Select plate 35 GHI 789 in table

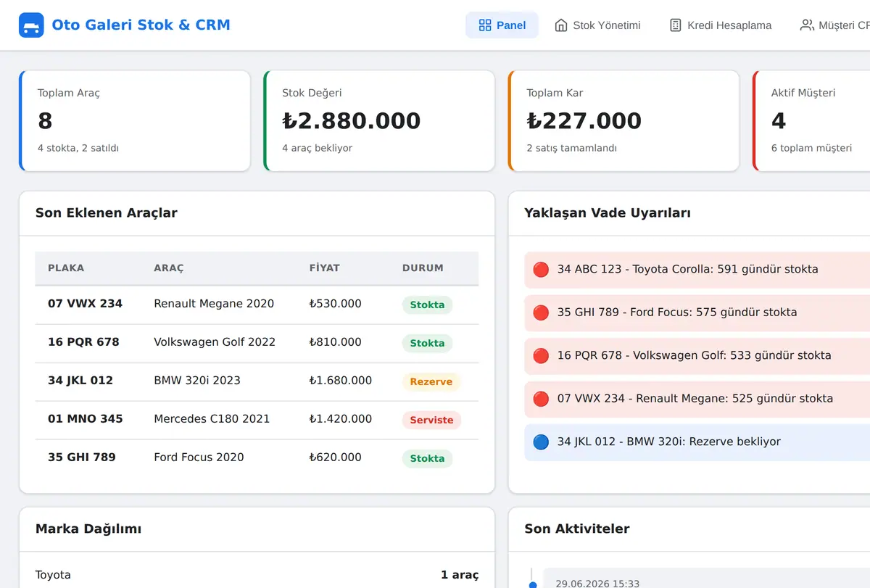[82, 457]
